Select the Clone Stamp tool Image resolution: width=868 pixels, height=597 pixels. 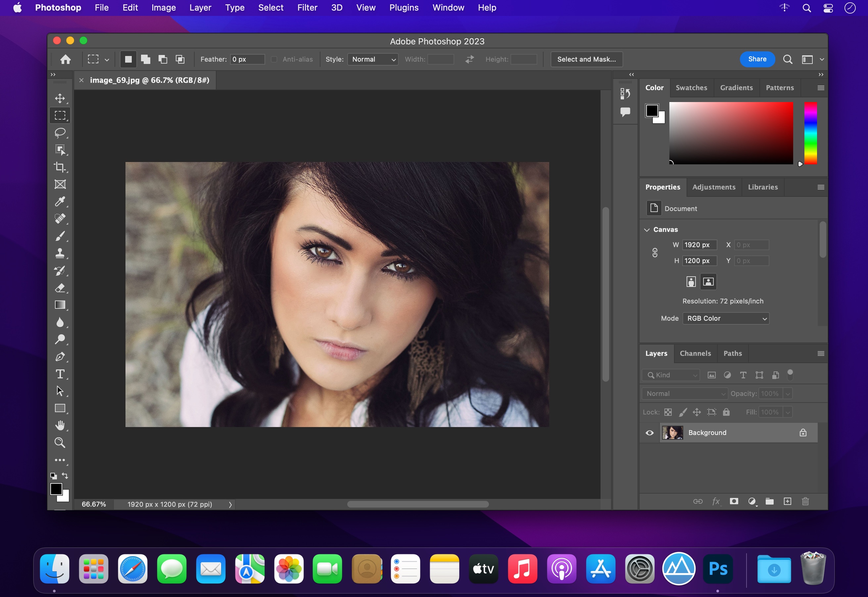[60, 252]
